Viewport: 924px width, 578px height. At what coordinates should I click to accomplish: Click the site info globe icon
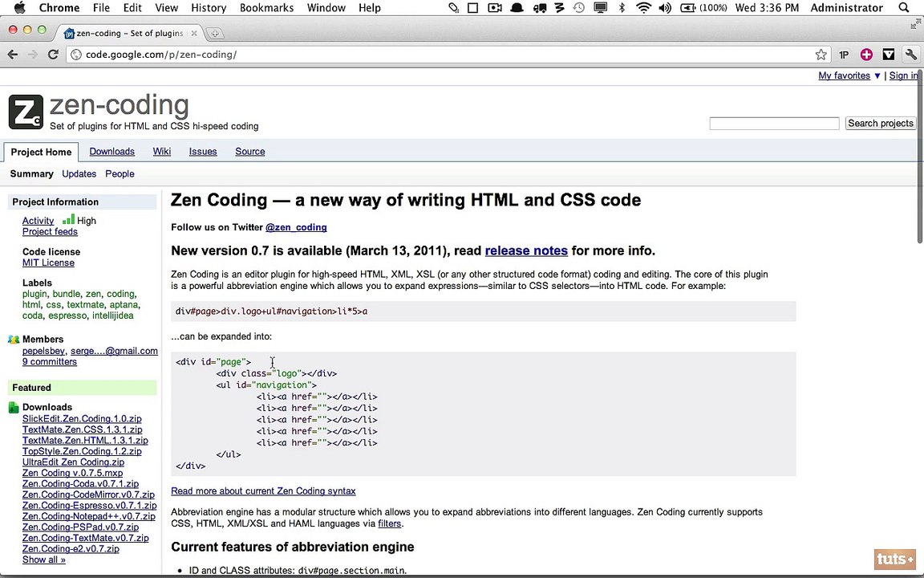point(75,55)
